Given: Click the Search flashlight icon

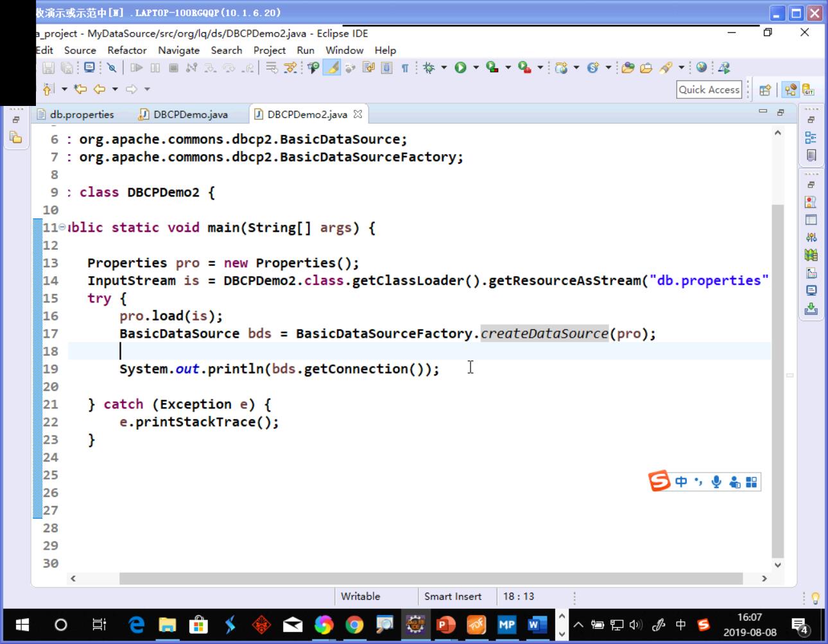Looking at the screenshot, I should point(666,67).
